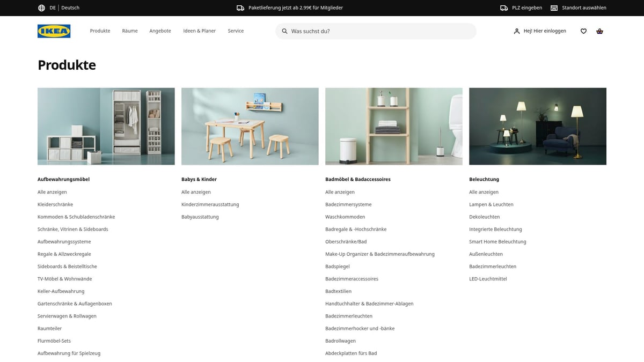Open the Ideen & Planer menu
The height and width of the screenshot is (362, 644).
pyautogui.click(x=199, y=31)
